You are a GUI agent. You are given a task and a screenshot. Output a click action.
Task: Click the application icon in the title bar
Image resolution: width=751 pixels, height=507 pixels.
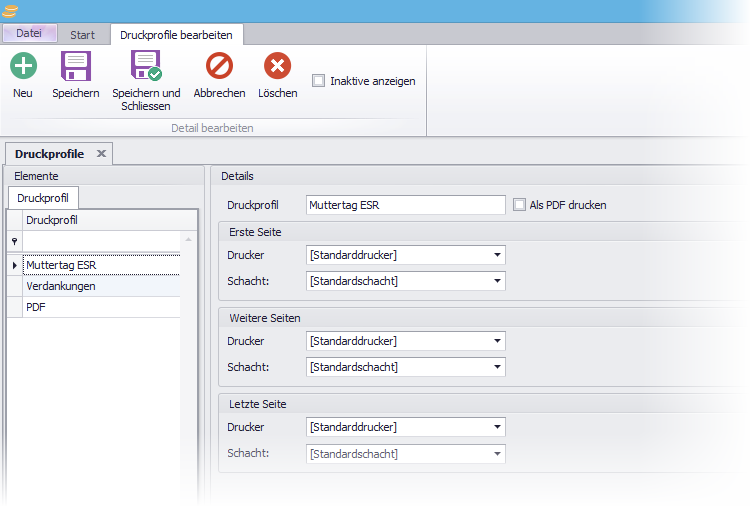click(10, 11)
